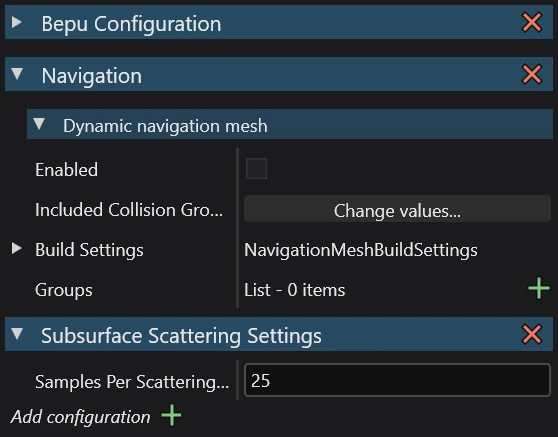Click the Dynamic navigation mesh header label
Viewport: 558px width, 437px height.
coord(165,126)
